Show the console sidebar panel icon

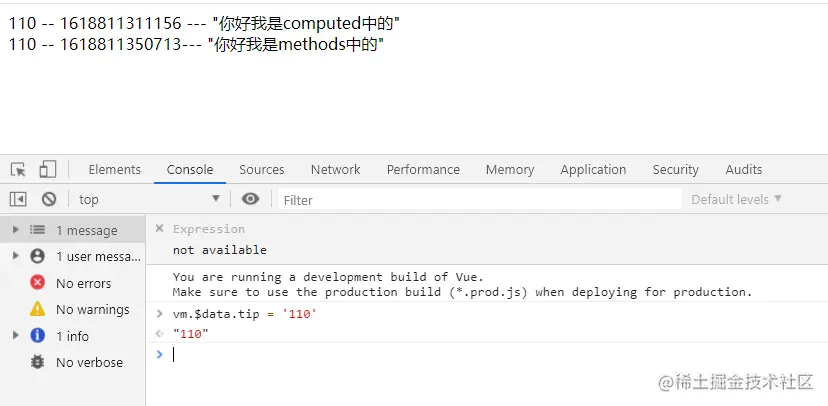[x=18, y=199]
